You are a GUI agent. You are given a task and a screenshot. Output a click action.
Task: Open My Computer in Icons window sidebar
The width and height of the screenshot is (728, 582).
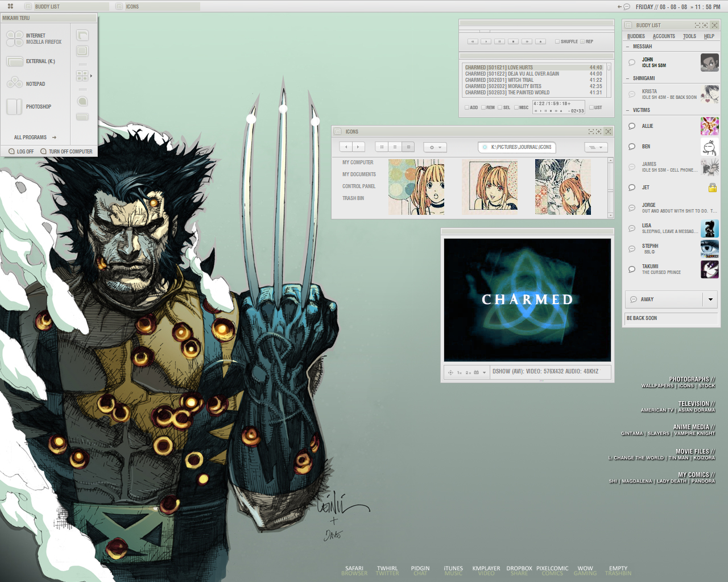(358, 163)
